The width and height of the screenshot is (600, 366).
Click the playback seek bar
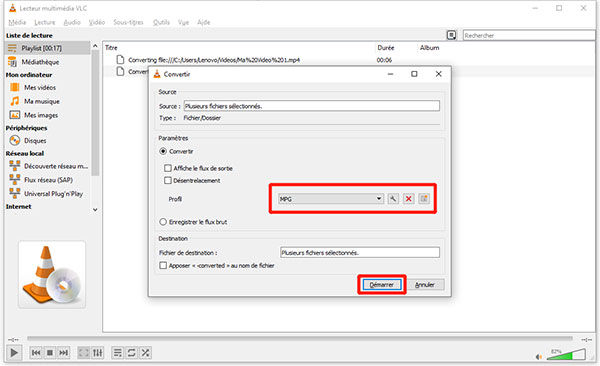pos(300,338)
